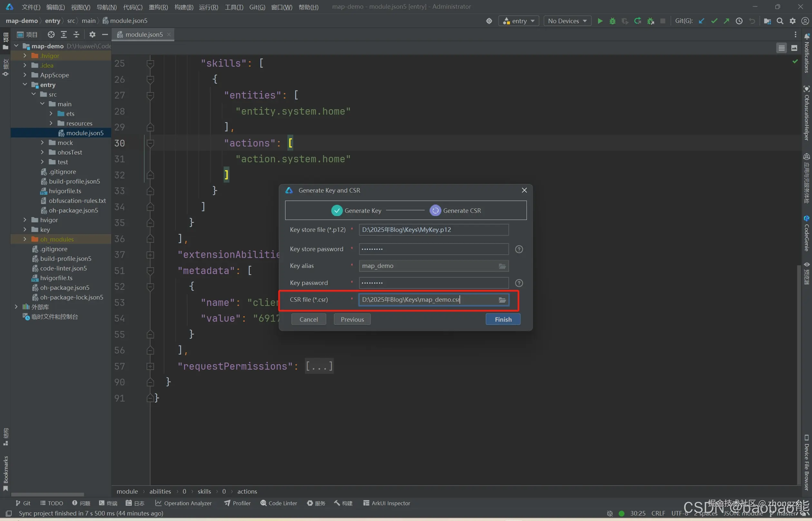
Task: Unfold collapsed extensionAbilities block at line 37
Action: pyautogui.click(x=150, y=255)
